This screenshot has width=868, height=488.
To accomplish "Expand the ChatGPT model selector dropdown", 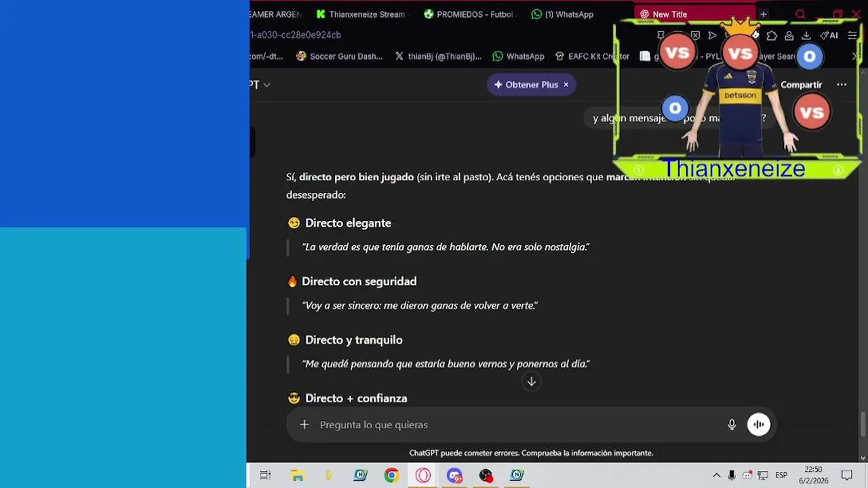I will coord(260,85).
